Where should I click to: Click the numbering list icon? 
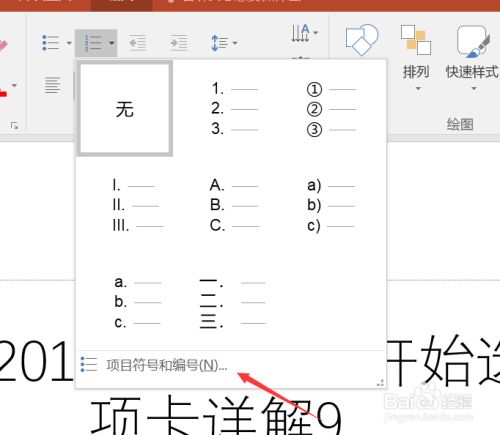tap(92, 43)
